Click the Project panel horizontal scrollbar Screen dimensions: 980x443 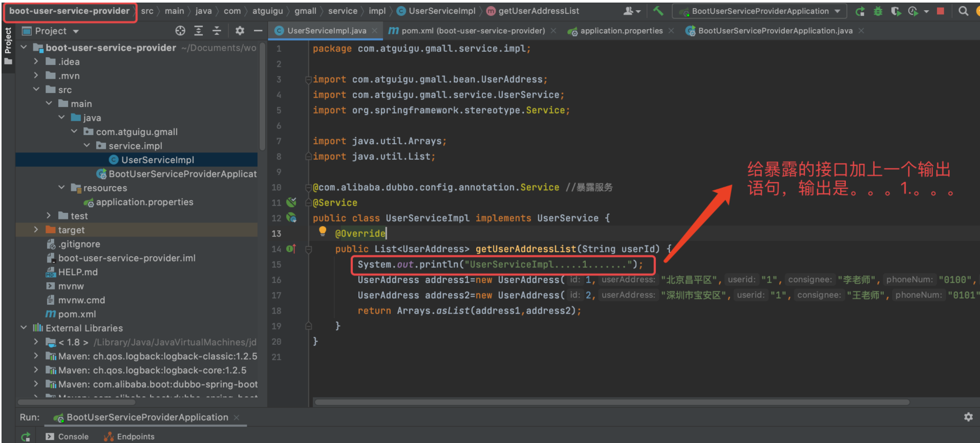(x=77, y=402)
